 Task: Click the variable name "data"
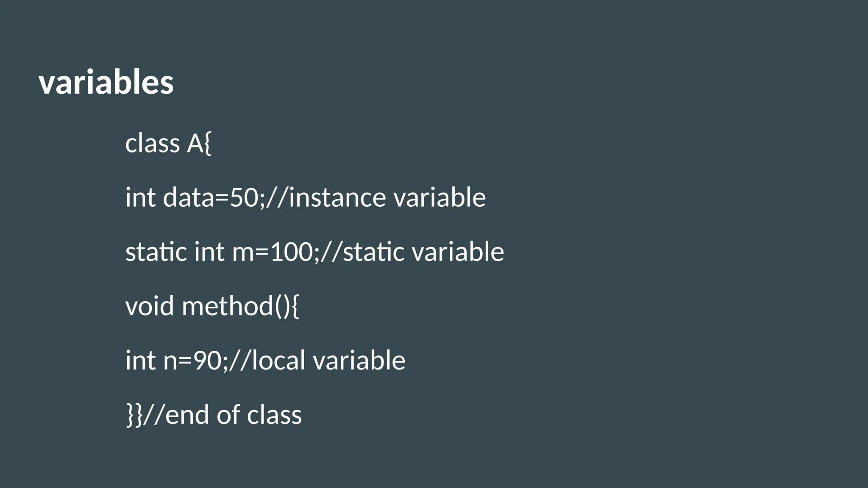pos(189,197)
